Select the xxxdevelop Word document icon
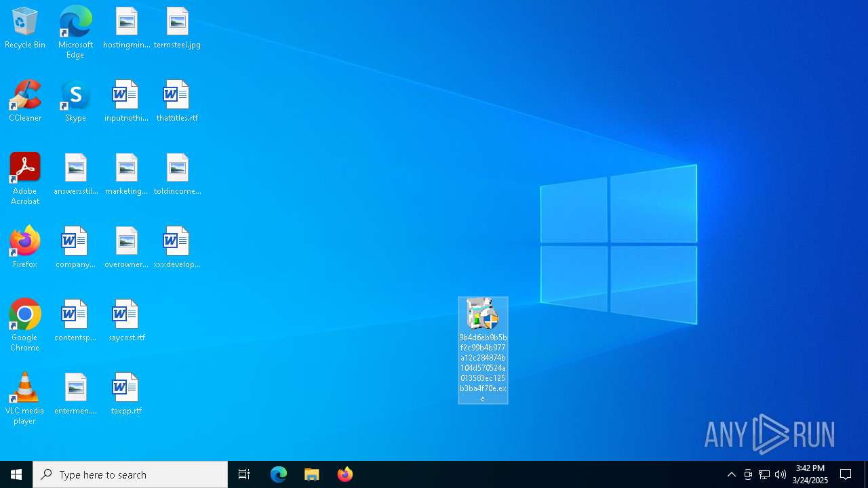 tap(177, 248)
